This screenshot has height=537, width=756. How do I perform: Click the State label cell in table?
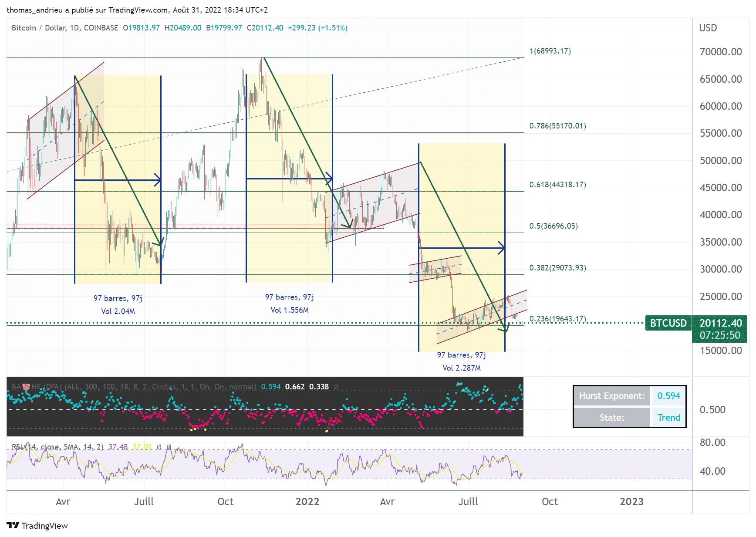[612, 418]
